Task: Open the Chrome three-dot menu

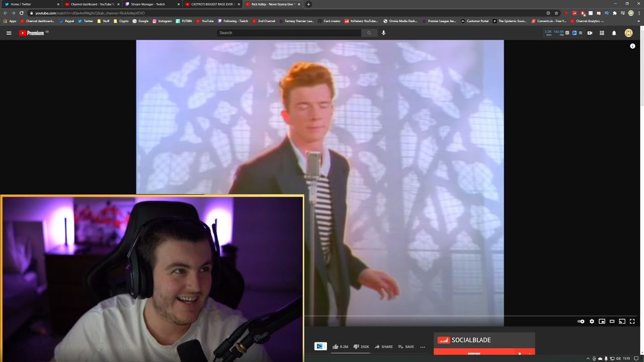Action: pos(638,13)
